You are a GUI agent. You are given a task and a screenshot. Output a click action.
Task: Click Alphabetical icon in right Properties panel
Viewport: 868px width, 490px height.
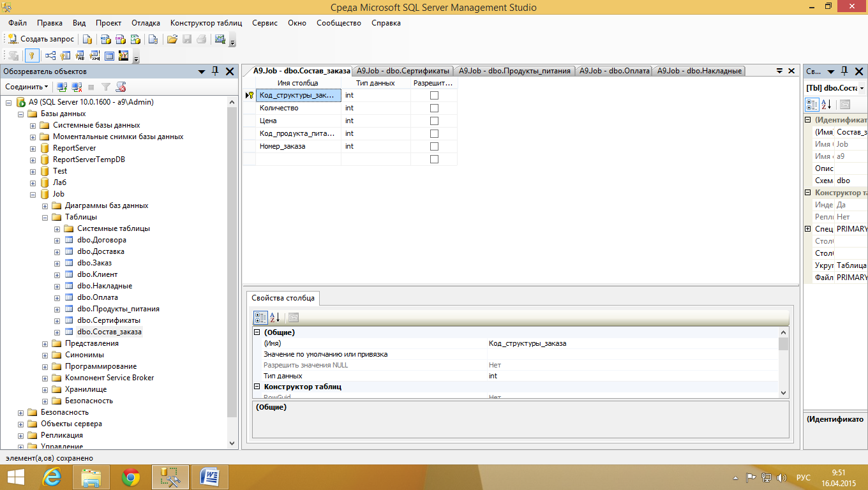pos(826,105)
